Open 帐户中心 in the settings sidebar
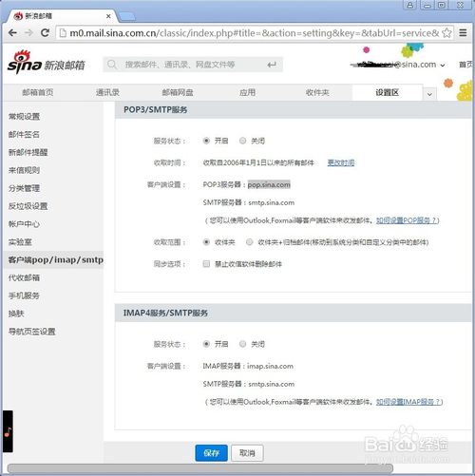475x476 pixels. pyautogui.click(x=24, y=224)
